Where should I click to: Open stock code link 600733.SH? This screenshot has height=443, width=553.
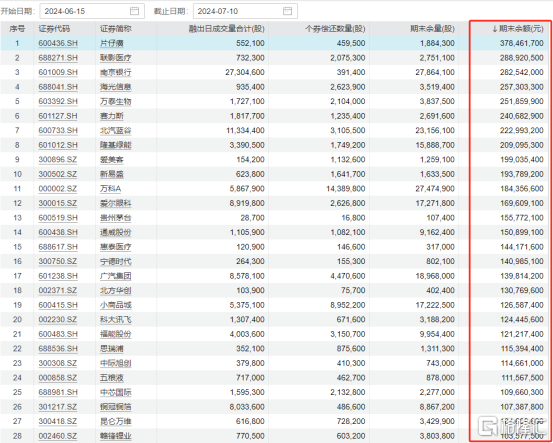(x=58, y=131)
